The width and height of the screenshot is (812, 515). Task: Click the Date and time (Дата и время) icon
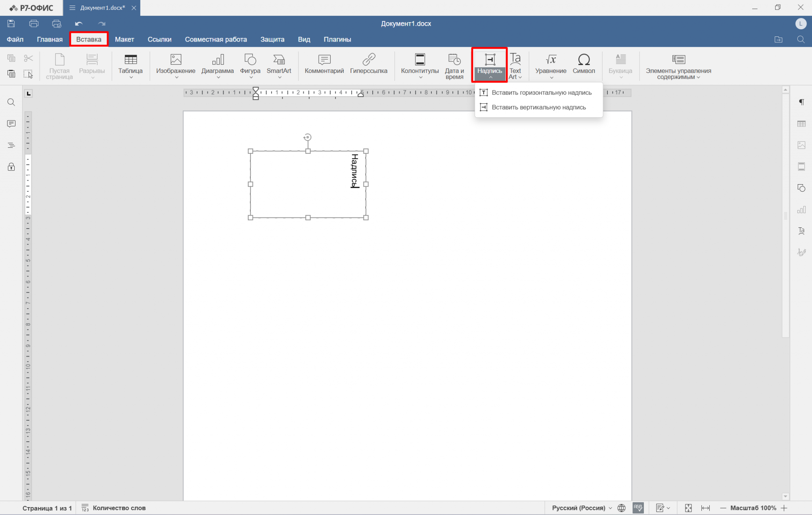click(x=454, y=60)
